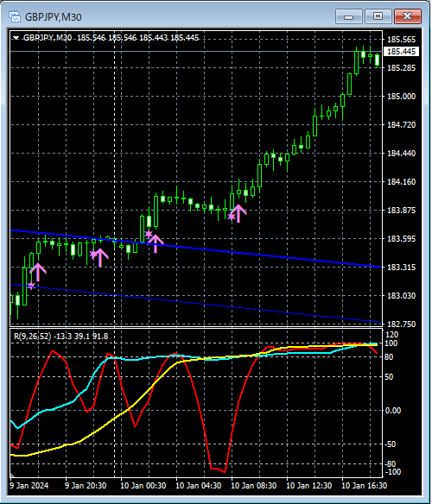Click the pink star beside the 08:30 arrow
The image size is (432, 504).
(x=232, y=217)
